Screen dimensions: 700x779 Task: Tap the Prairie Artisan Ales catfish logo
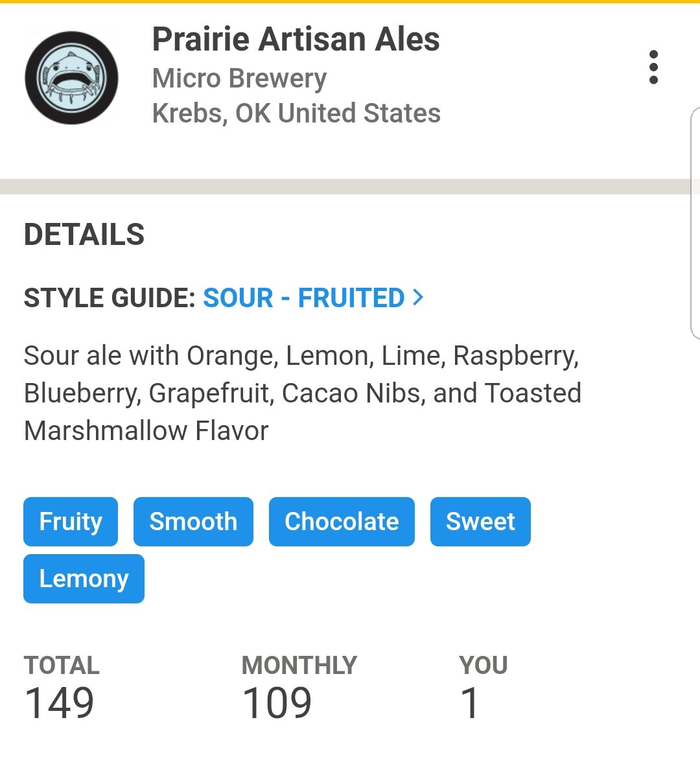71,78
